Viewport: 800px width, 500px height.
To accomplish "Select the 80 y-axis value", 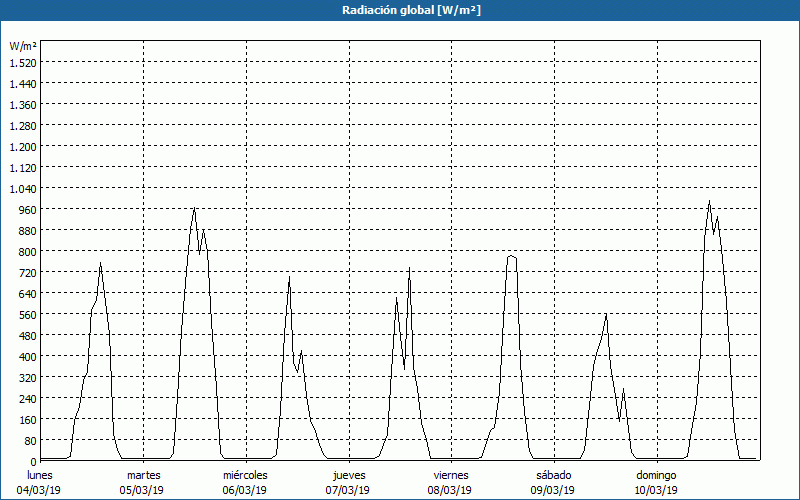I will (x=31, y=440).
